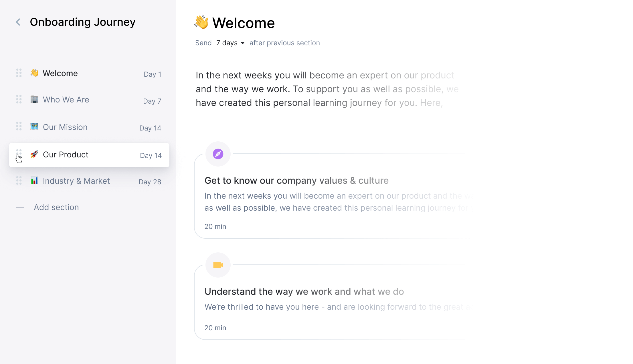Select the Industry & Market section

[76, 181]
